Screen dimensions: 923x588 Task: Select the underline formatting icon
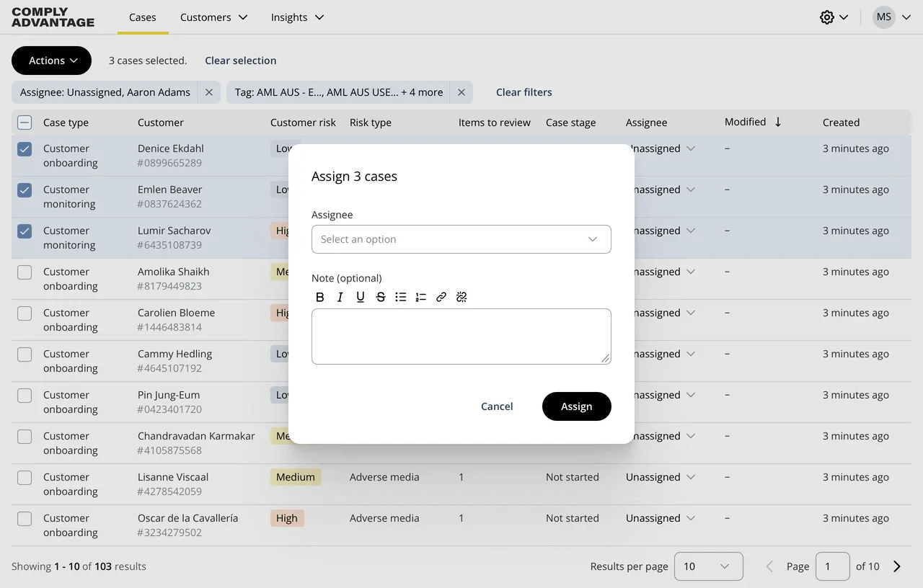pos(360,296)
